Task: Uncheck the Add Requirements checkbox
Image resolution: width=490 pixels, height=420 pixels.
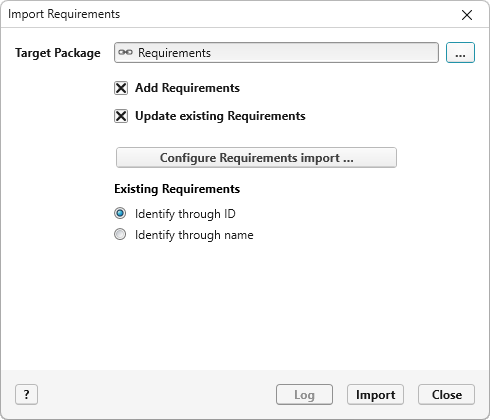Action: pyautogui.click(x=121, y=88)
